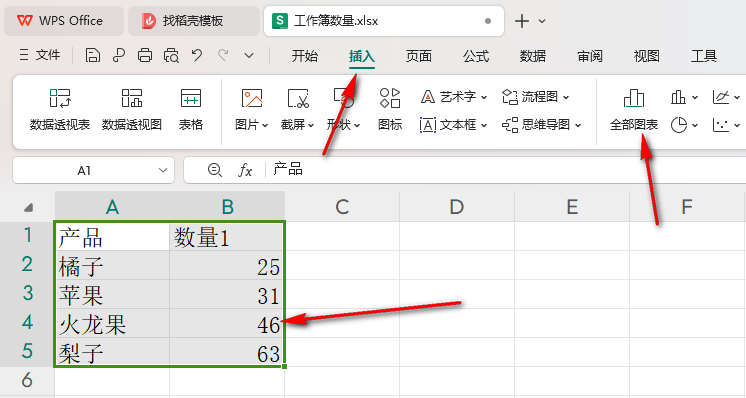Screen dimensions: 746x398
Task: Add a new tab with plus button
Action: 522,21
